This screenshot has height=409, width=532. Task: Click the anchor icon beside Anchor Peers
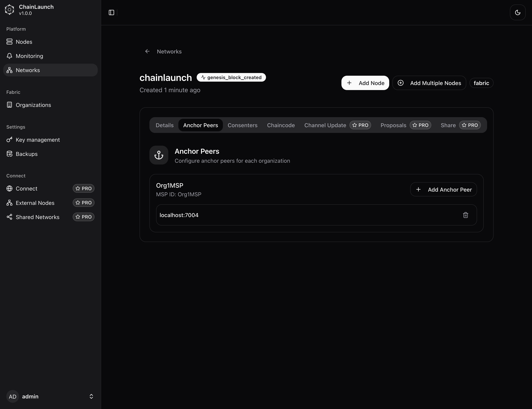(x=159, y=155)
